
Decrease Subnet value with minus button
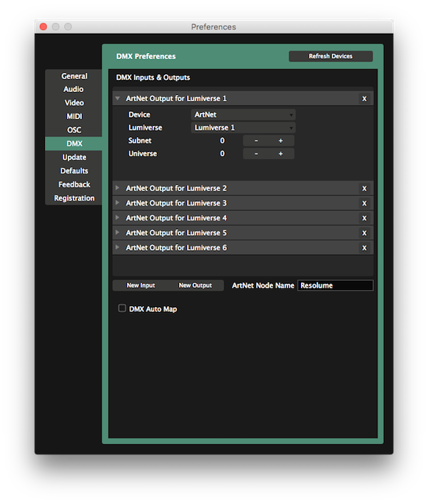click(x=255, y=141)
